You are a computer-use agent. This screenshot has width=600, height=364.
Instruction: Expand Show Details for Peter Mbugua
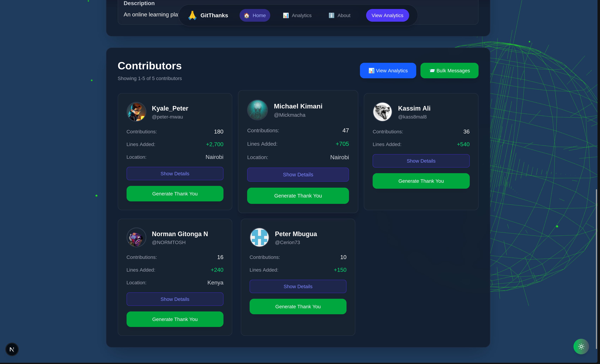point(298,286)
